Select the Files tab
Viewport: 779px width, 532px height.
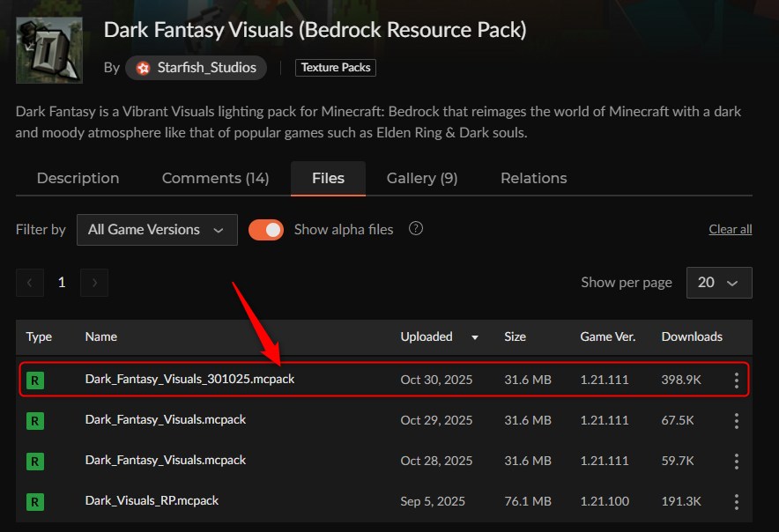pyautogui.click(x=328, y=178)
